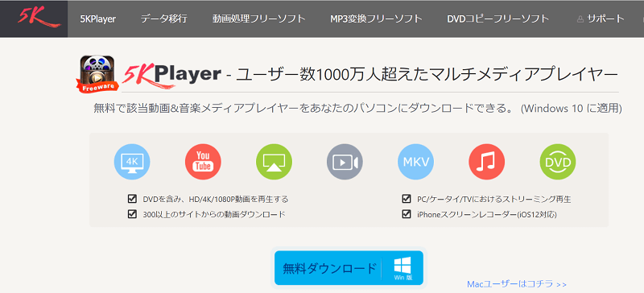The image size is (644, 293).
Task: Click the red YouTube icon
Action: (x=203, y=162)
